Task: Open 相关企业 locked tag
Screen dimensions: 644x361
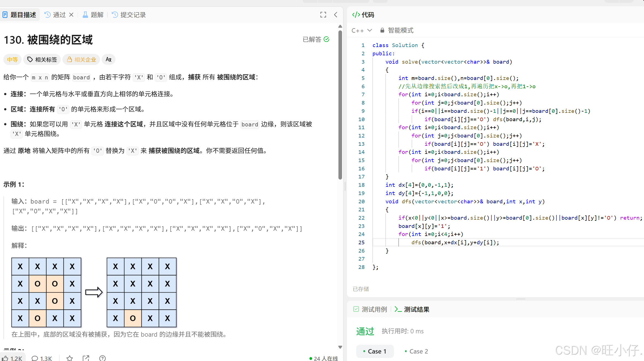Action: 81,59
